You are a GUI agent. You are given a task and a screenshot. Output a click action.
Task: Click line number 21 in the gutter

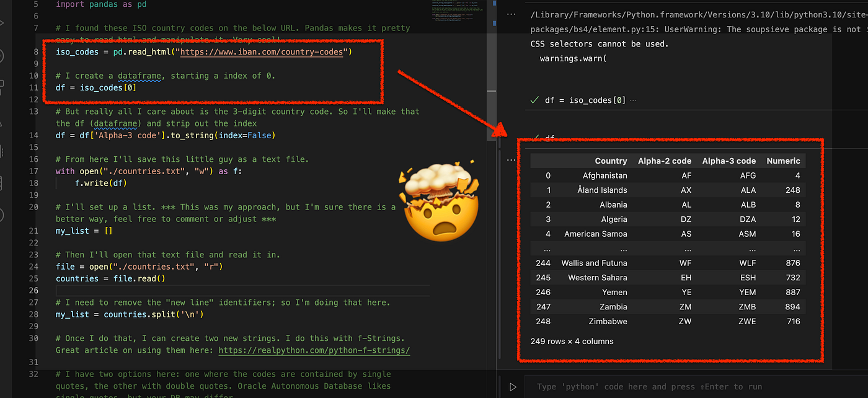click(x=33, y=231)
